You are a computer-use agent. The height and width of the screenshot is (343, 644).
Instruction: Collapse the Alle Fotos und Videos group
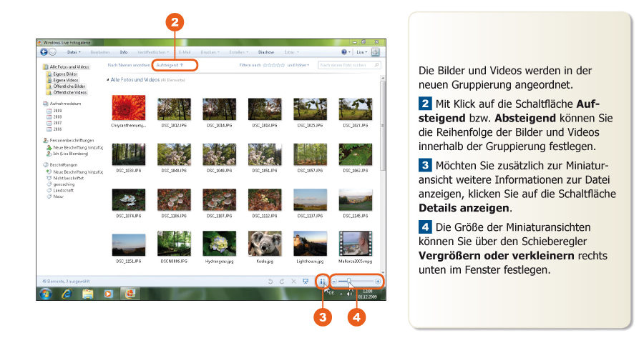coord(109,80)
